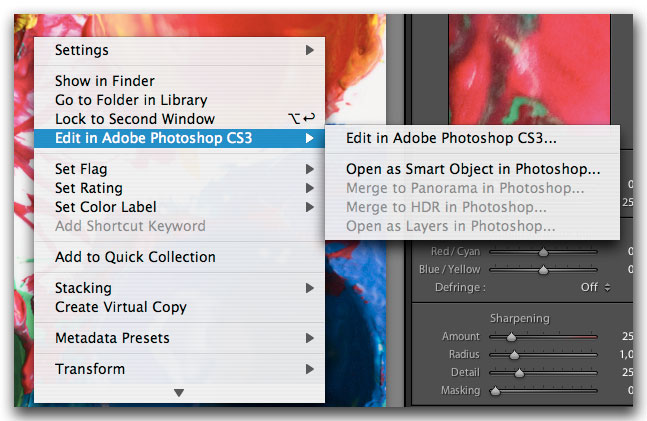Image resolution: width=647 pixels, height=421 pixels.
Task: Click the Settings submenu arrow
Action: 310,50
